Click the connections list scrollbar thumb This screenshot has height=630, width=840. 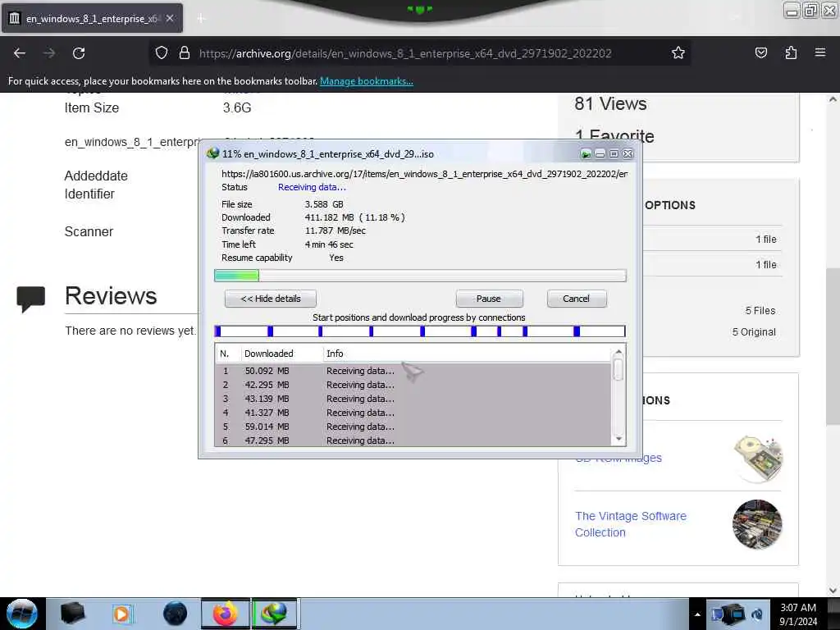click(619, 370)
